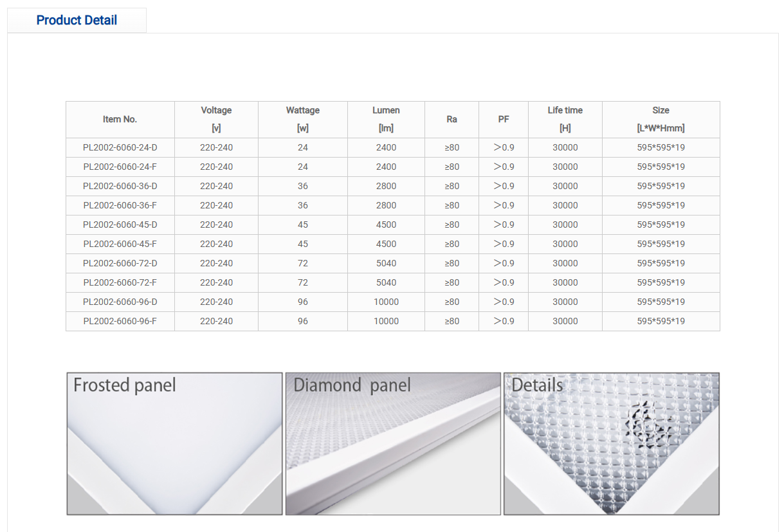
Task: Open the Product Detail tab
Action: click(x=77, y=20)
